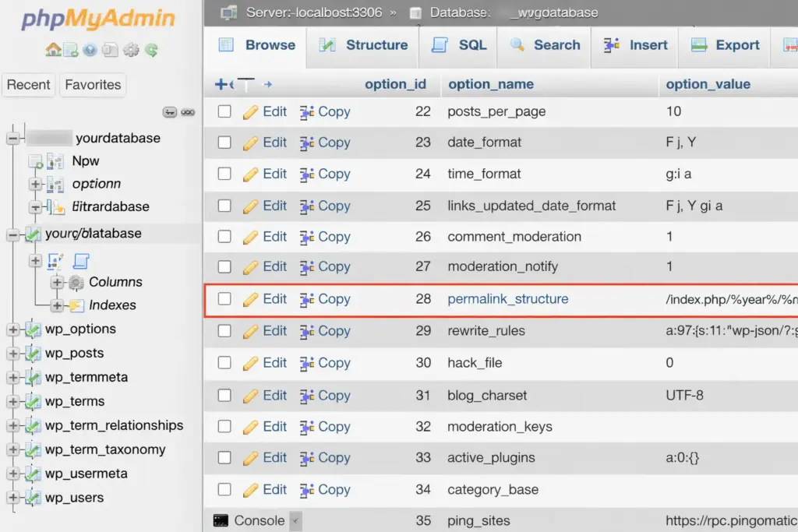Image resolution: width=798 pixels, height=532 pixels.
Task: Open navigation panel settings gear icon
Action: 131,50
